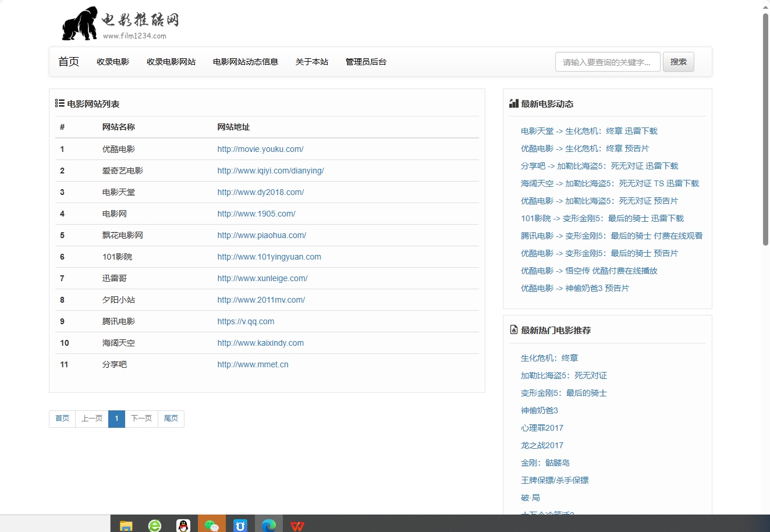Image resolution: width=770 pixels, height=532 pixels.
Task: Select the 关于本站 tab
Action: click(x=312, y=62)
